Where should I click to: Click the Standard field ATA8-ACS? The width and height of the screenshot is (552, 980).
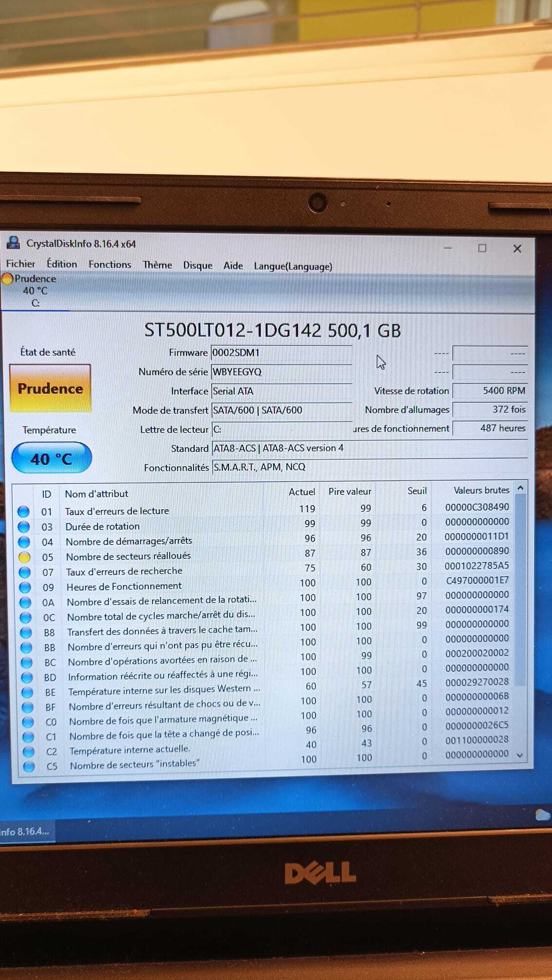[369, 448]
